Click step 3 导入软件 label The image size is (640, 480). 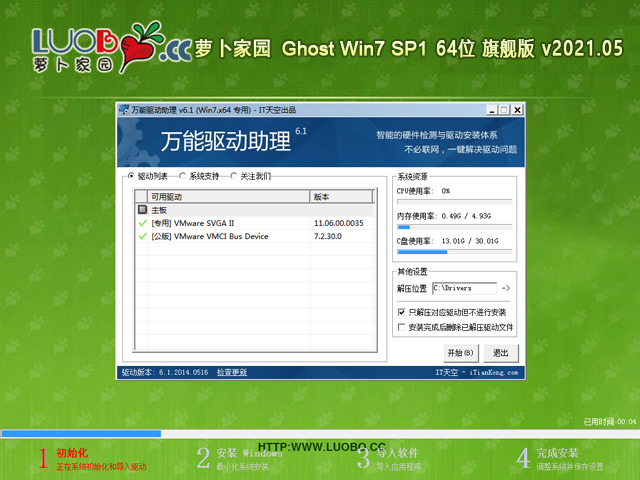click(397, 453)
